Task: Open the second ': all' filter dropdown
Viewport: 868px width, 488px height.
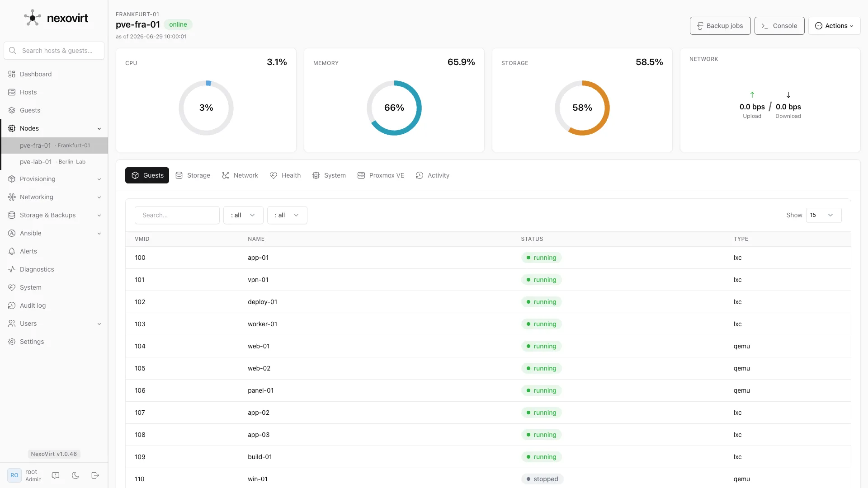Action: (x=287, y=215)
